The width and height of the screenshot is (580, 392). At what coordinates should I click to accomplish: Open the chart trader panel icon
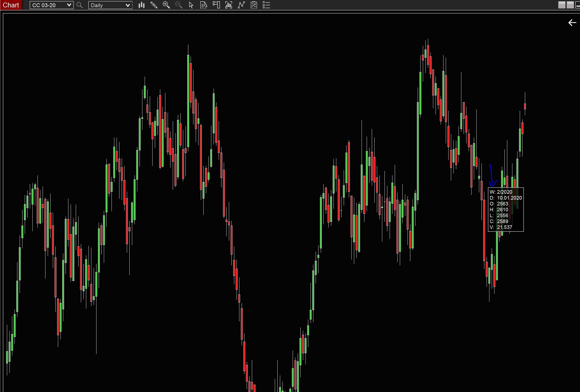(216, 5)
